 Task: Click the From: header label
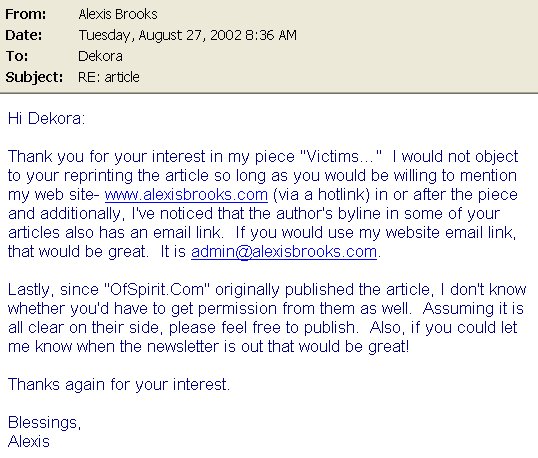(26, 14)
